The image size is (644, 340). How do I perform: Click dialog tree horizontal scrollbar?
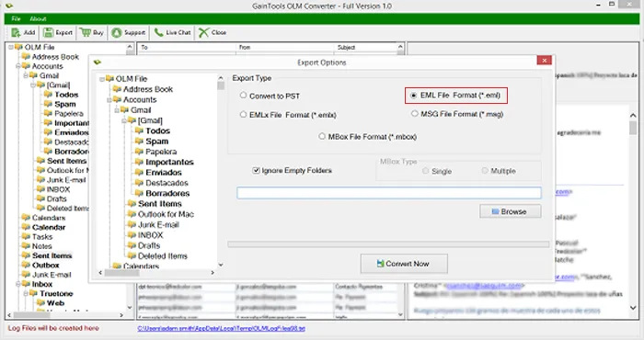(156, 272)
